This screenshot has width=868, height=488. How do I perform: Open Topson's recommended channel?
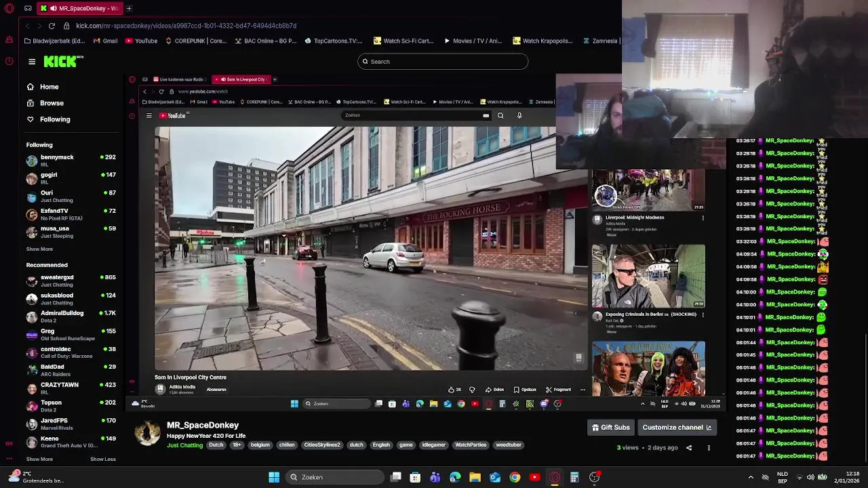(x=71, y=406)
